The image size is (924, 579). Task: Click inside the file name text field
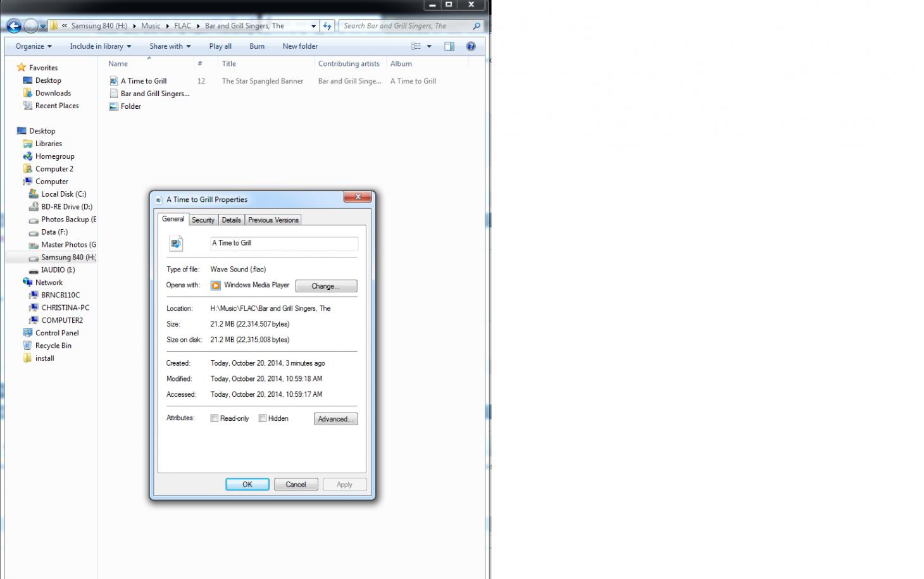(x=284, y=243)
